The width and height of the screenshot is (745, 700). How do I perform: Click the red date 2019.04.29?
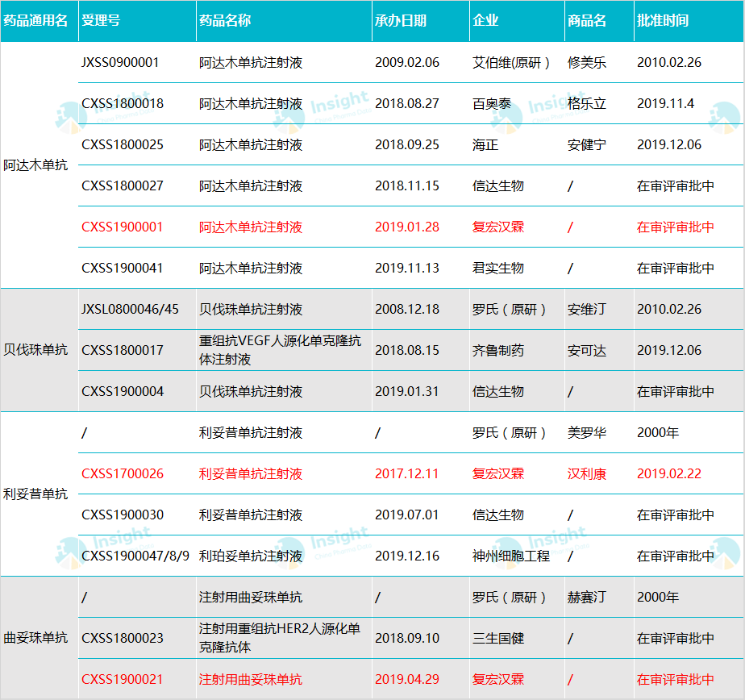[407, 680]
